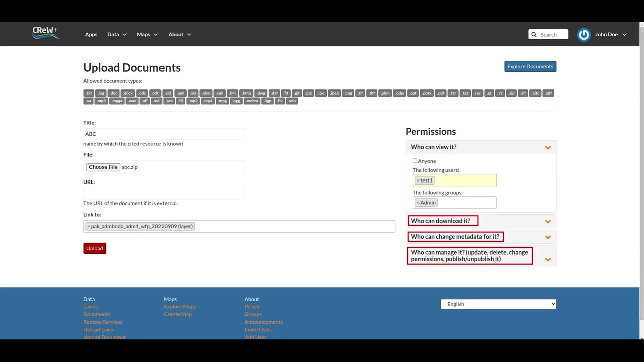This screenshot has height=362, width=644.
Task: Open the Layers link in the footer
Action: pyautogui.click(x=91, y=307)
